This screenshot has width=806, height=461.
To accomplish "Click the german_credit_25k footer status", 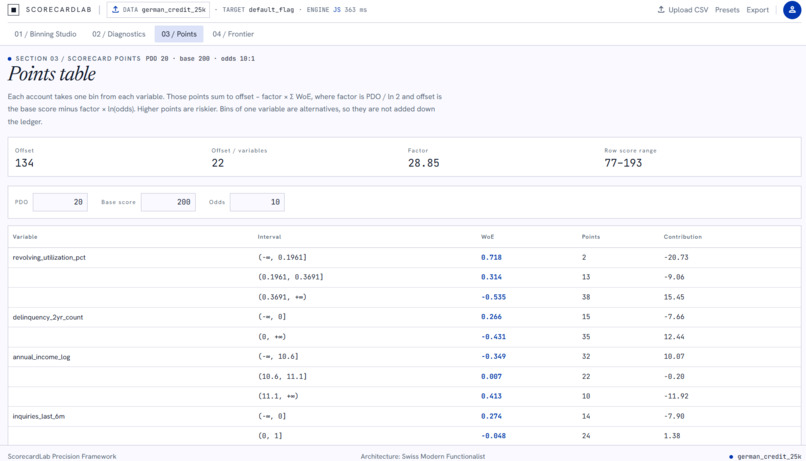I will point(765,456).
